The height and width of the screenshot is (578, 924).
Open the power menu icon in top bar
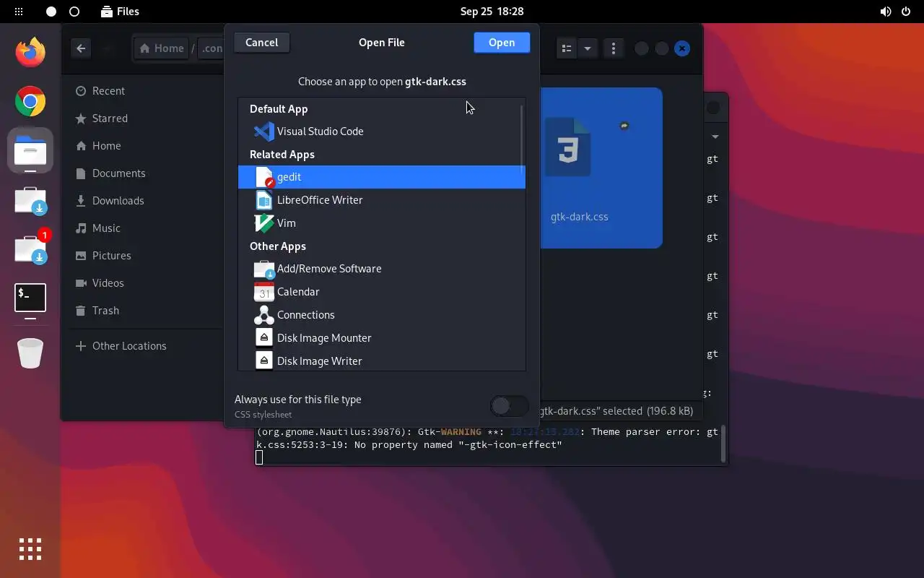[x=906, y=12]
